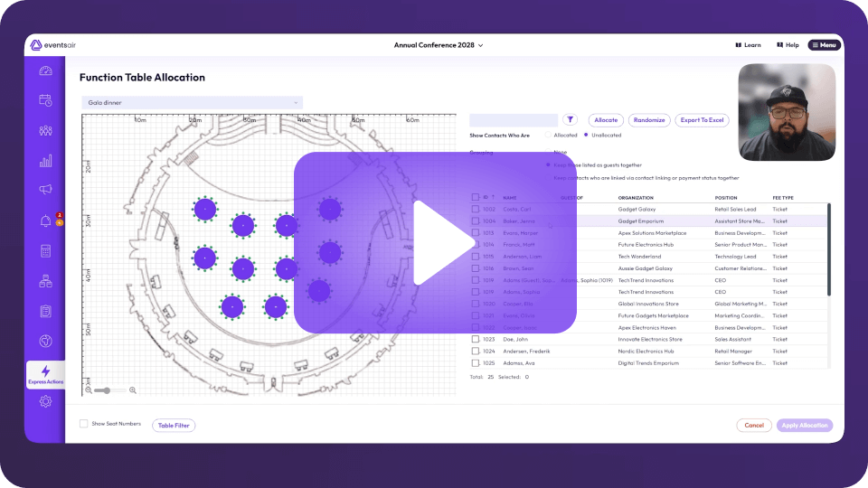The width and height of the screenshot is (868, 488).
Task: Click the ORGANIZATION column header
Action: [636, 198]
